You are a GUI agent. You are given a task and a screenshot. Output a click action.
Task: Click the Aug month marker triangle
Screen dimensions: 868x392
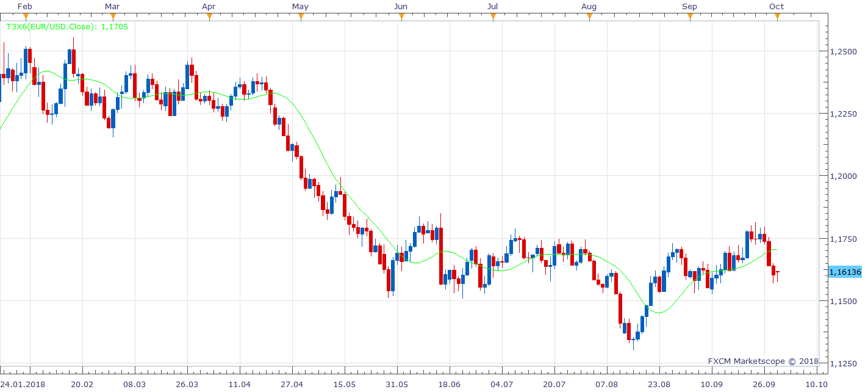pyautogui.click(x=589, y=17)
